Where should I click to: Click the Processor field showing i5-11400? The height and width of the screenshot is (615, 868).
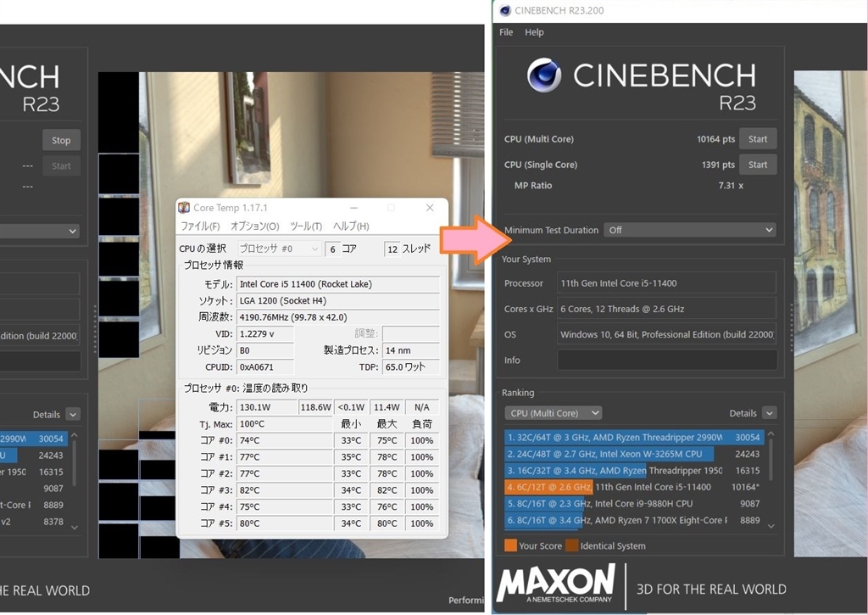[666, 283]
